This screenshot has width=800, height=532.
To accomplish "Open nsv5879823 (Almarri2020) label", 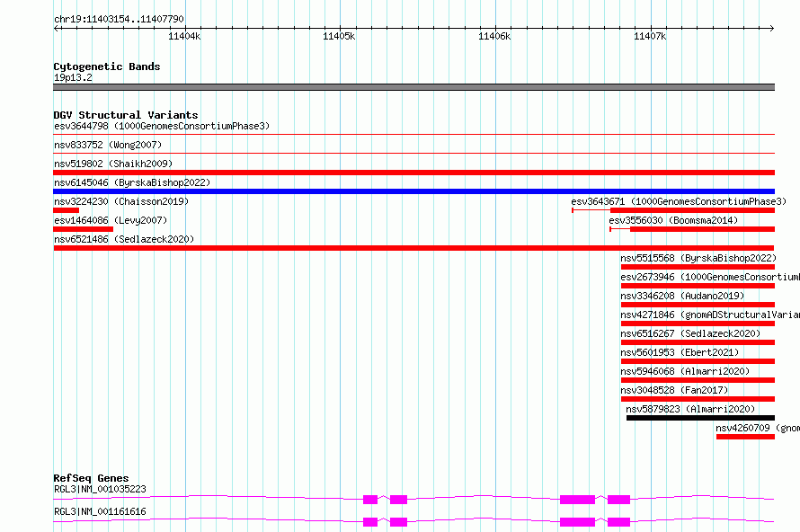I will tap(690, 409).
